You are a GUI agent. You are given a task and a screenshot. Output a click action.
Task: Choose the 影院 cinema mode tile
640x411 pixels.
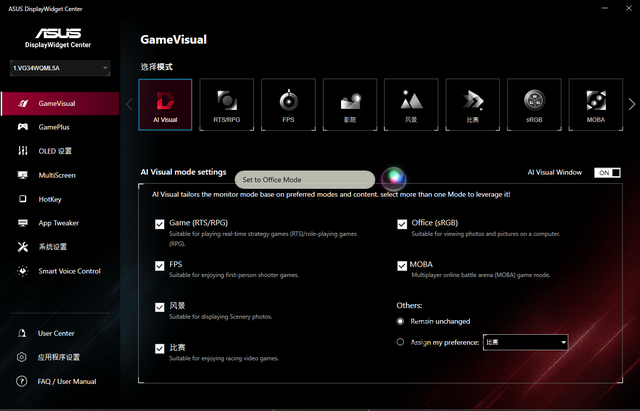point(350,104)
